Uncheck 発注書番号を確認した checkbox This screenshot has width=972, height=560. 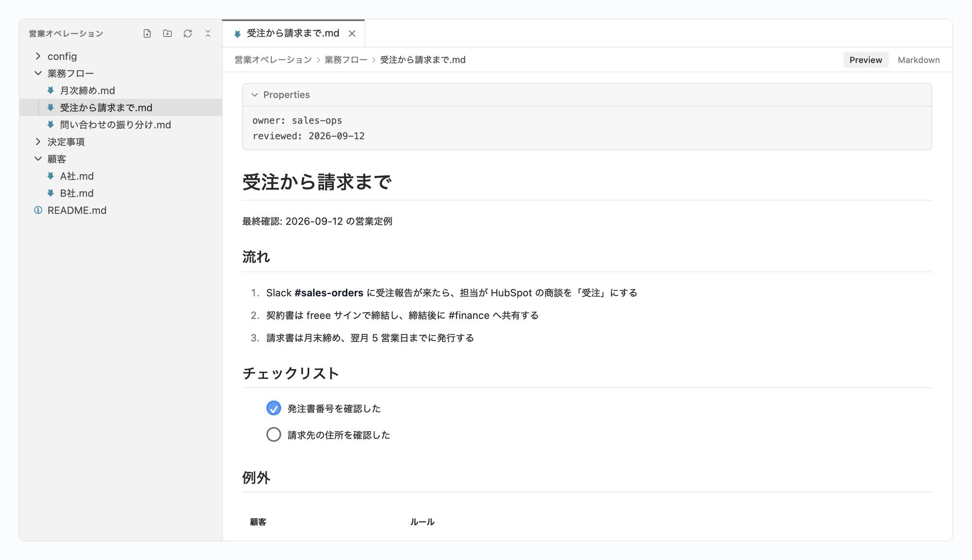click(x=274, y=408)
